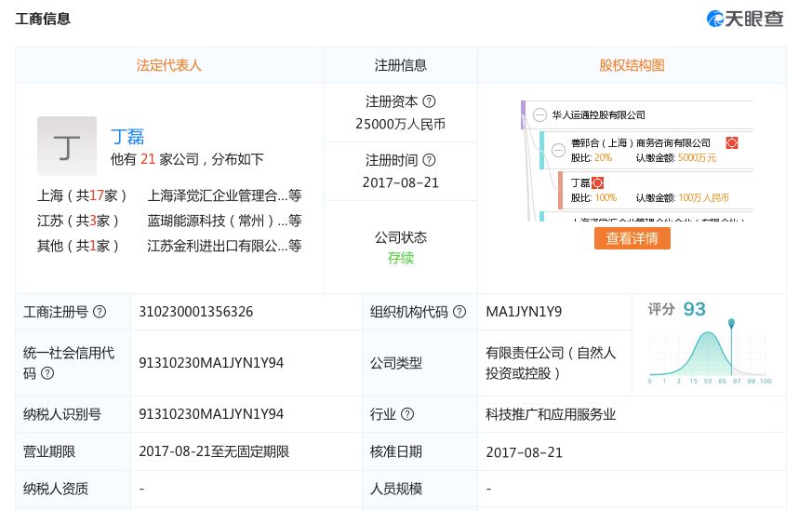
Task: Click 上海（共17家） region label
Action: pyautogui.click(x=82, y=195)
